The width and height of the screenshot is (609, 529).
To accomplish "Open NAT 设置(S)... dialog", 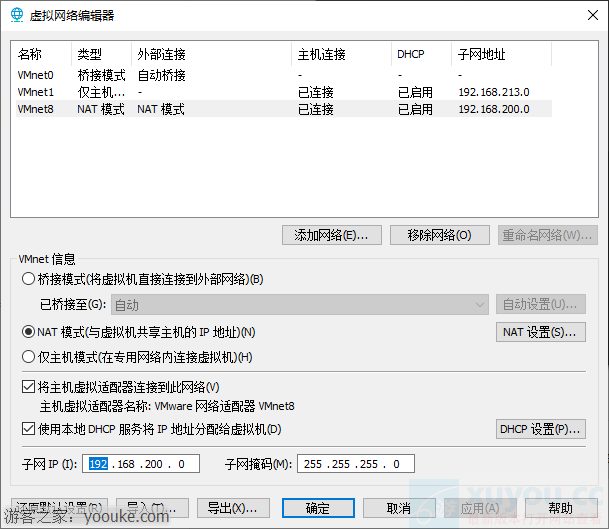I will (x=540, y=332).
